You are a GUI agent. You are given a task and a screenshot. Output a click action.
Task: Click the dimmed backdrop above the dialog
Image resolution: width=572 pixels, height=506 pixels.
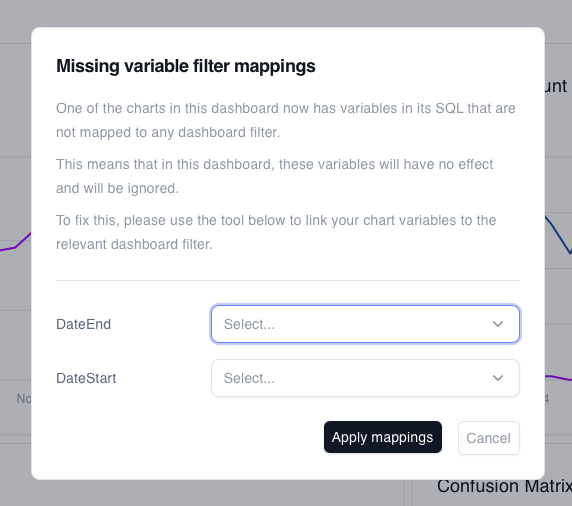286,13
